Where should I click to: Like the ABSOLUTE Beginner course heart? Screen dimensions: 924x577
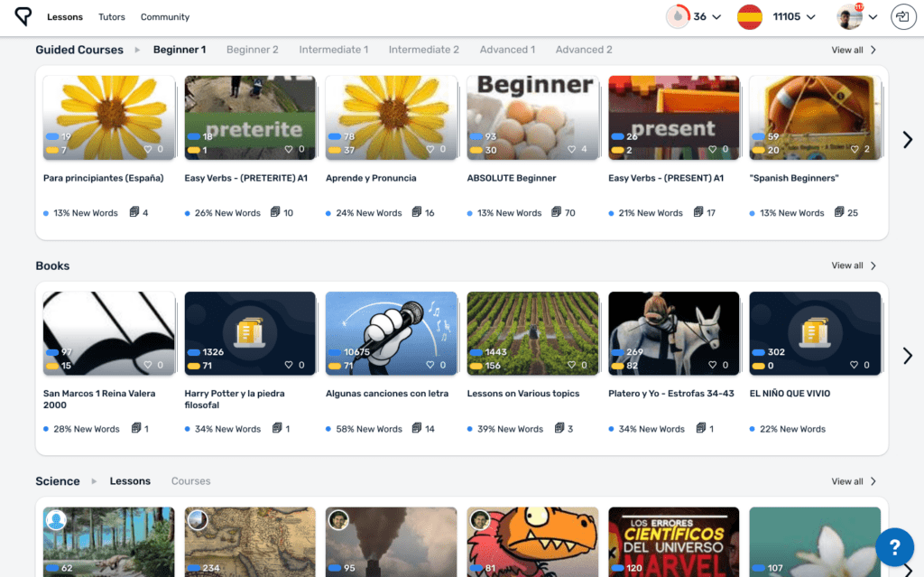tap(572, 150)
